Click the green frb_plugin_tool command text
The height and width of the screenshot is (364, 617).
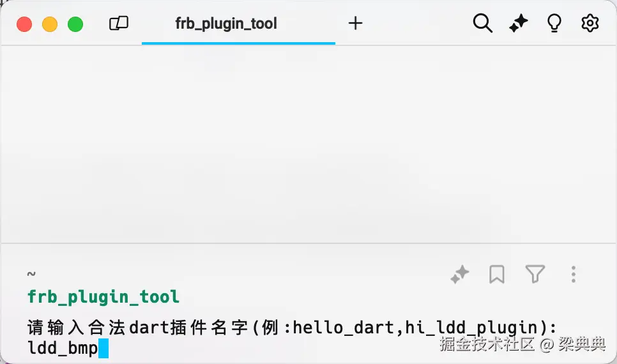pyautogui.click(x=103, y=297)
